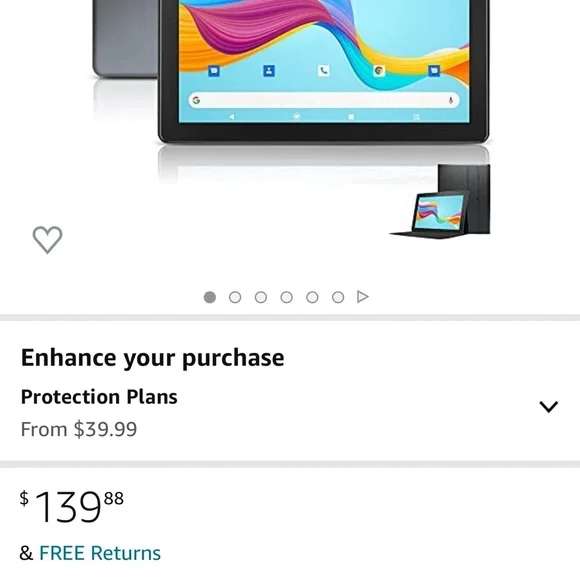
Task: Jump to the fifth carousel dot
Action: coord(312,297)
